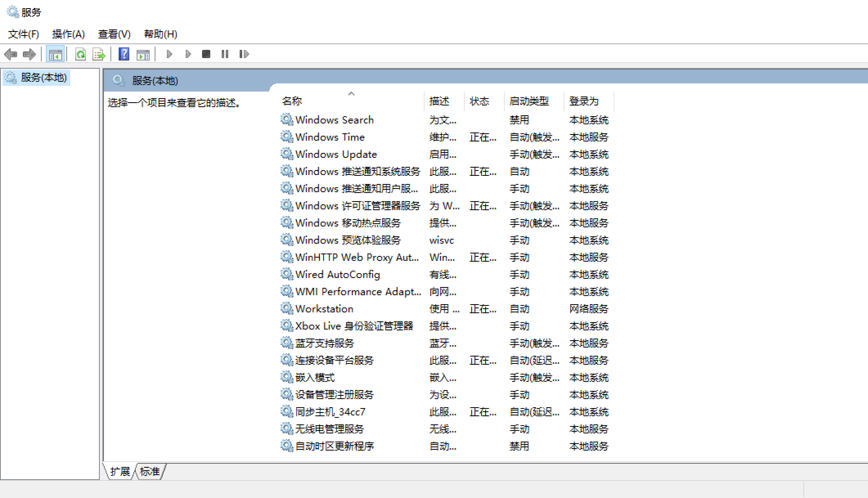The image size is (868, 498).
Task: Click the Refresh toolbar icon
Action: 81,54
